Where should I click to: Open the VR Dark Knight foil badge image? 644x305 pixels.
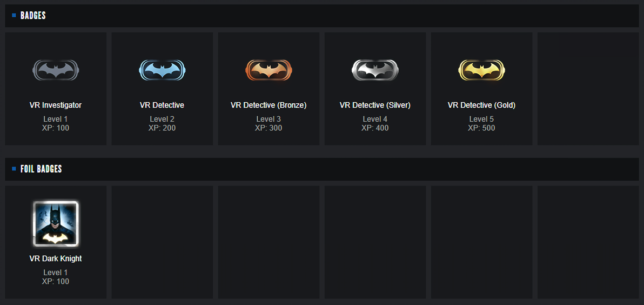tap(56, 224)
